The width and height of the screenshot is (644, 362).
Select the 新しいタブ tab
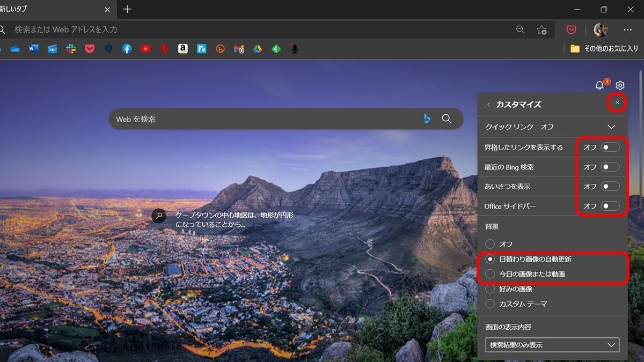[x=51, y=9]
